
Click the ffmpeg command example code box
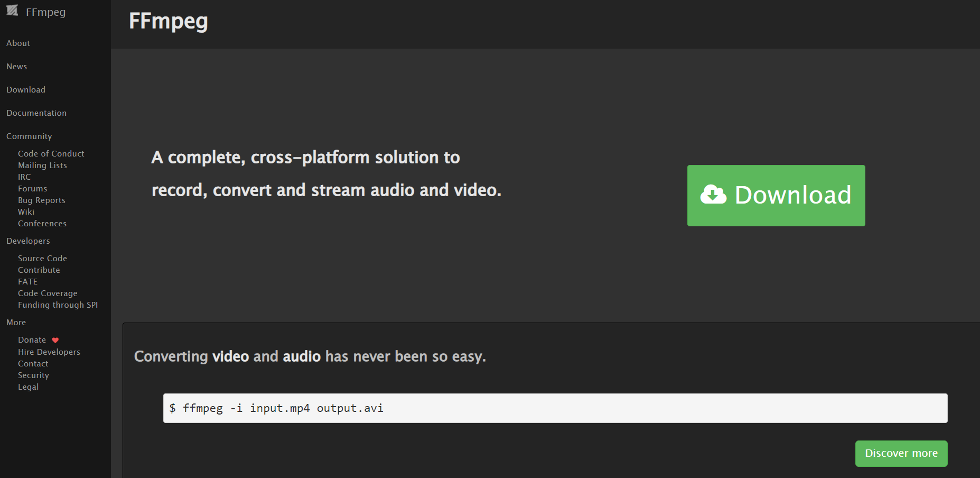[x=555, y=408]
